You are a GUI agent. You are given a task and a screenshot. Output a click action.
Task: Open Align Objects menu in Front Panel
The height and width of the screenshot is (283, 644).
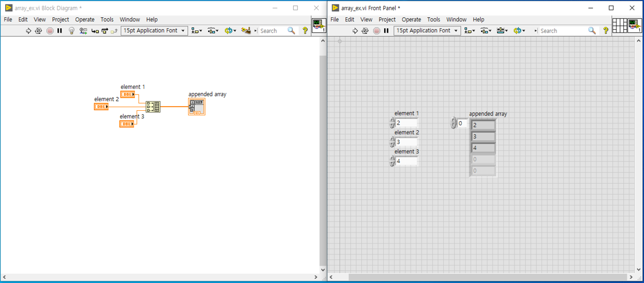tap(470, 30)
